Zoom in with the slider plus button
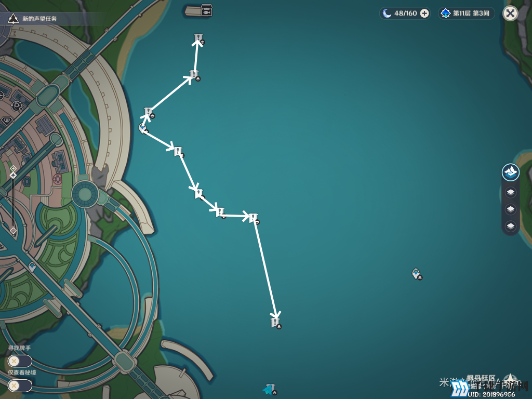The width and height of the screenshot is (532, 399). pyautogui.click(x=13, y=168)
